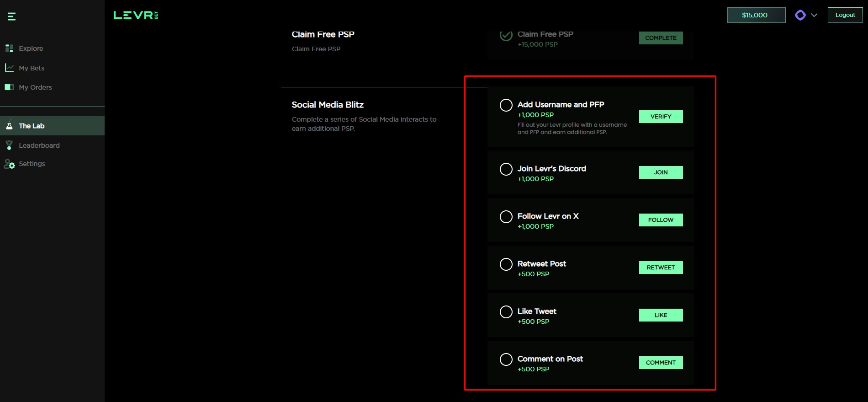This screenshot has width=868, height=402.
Task: Click the $15,000 balance display
Action: [756, 15]
